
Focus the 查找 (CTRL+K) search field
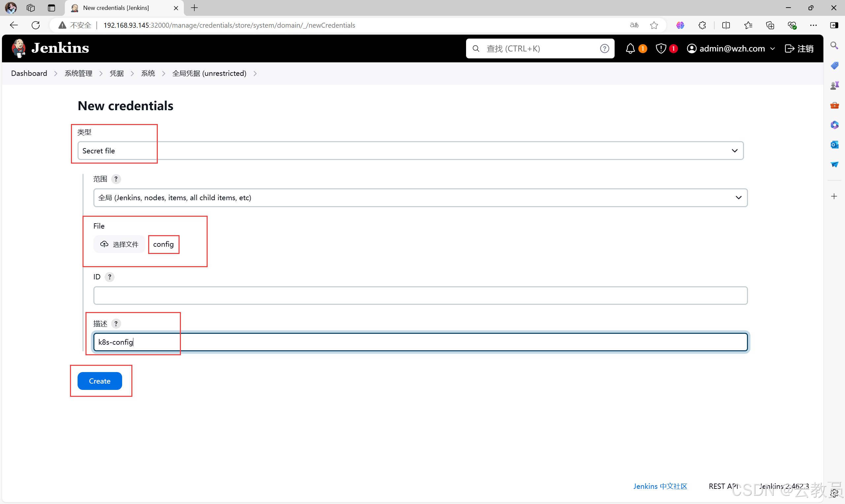[x=540, y=48]
